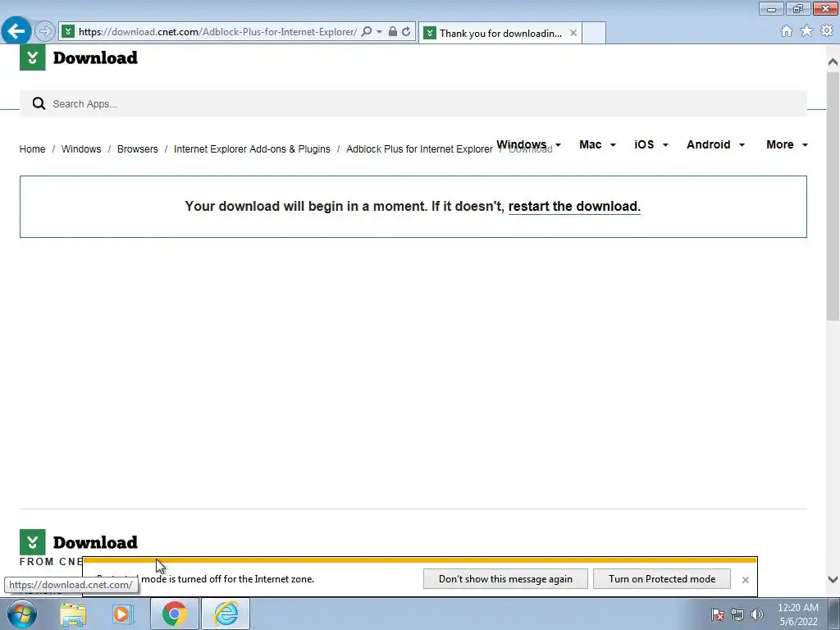The height and width of the screenshot is (630, 840).
Task: Select the 'Thank you for downloadin...' tab
Action: coord(500,33)
